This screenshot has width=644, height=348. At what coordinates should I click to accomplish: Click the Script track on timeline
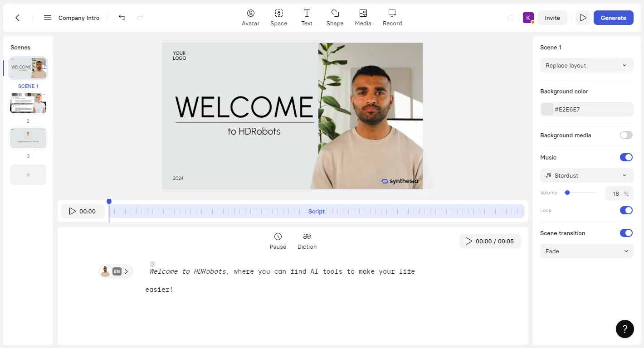point(317,211)
